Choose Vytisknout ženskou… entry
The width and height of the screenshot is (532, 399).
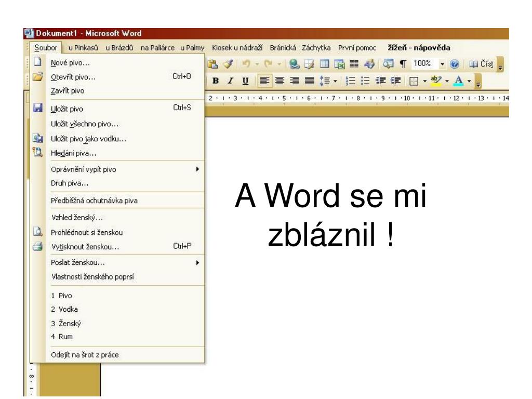pos(117,247)
